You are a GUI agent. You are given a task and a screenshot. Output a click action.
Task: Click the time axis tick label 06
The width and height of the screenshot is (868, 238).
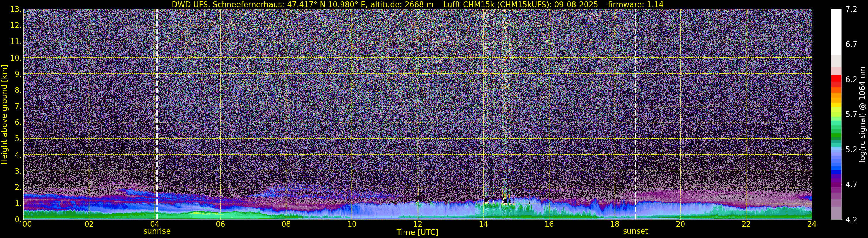coord(220,224)
